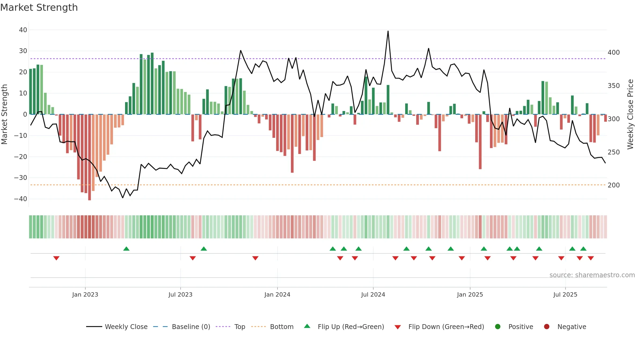Click the 400 value on Weekly Close Price axis
The height and width of the screenshot is (362, 644).
coord(614,53)
